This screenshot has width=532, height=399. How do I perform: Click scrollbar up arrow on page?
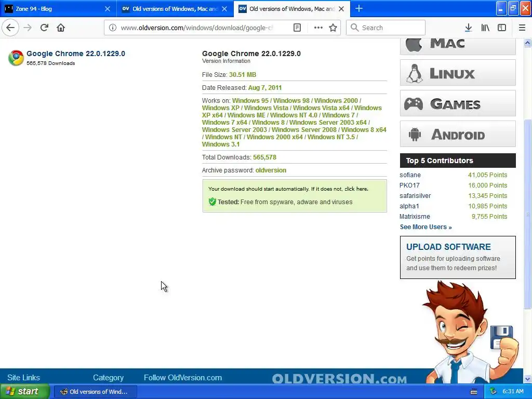(x=527, y=43)
